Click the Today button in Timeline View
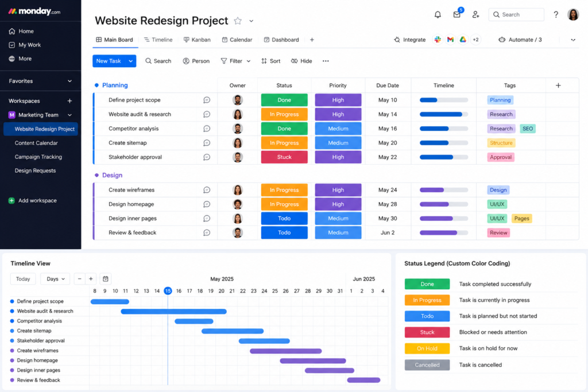 pos(23,279)
